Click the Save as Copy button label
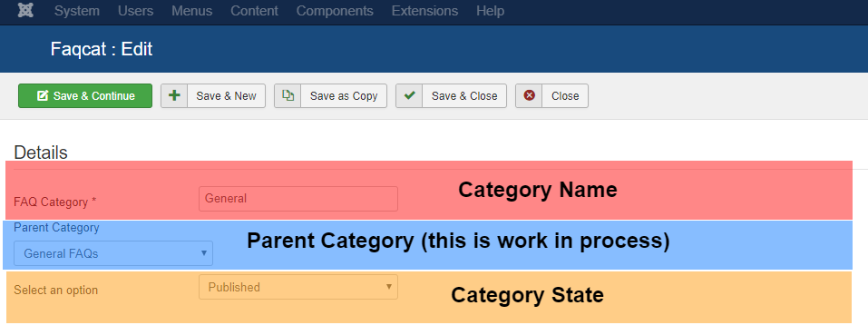The width and height of the screenshot is (868, 335). click(344, 96)
